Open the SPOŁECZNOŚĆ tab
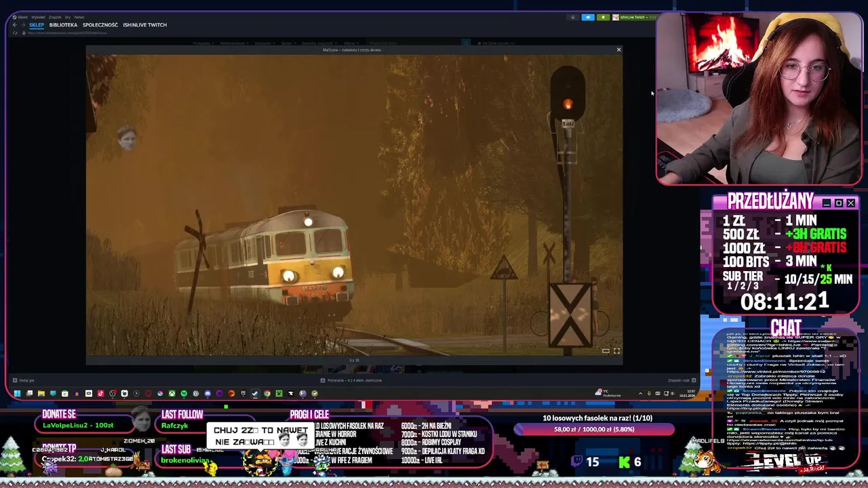Viewport: 868px width, 488px height. pyautogui.click(x=100, y=25)
